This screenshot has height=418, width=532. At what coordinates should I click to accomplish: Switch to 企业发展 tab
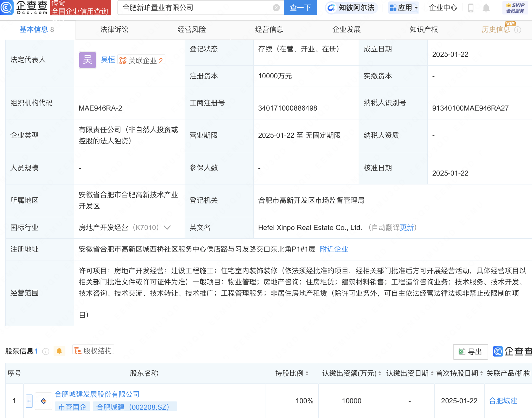346,30
